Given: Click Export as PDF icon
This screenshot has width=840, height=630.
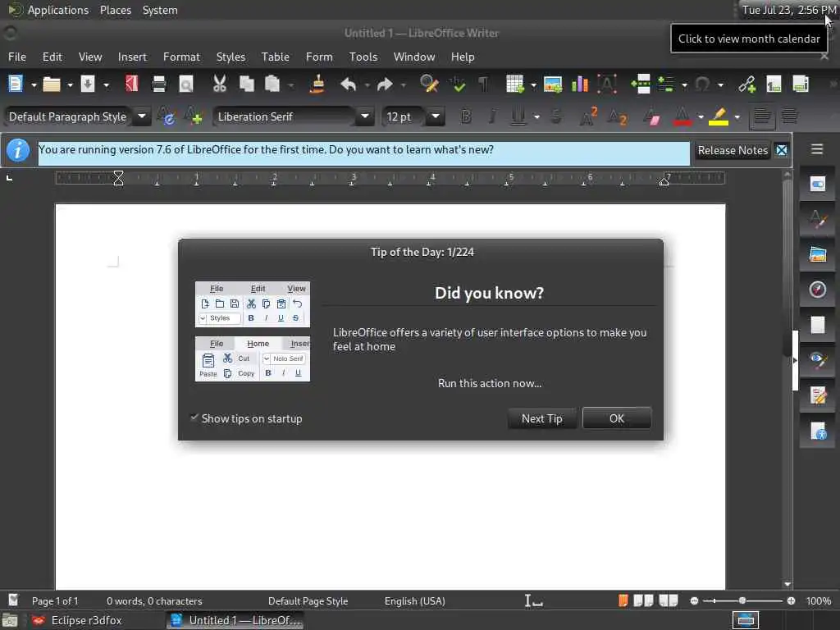Looking at the screenshot, I should 131,84.
